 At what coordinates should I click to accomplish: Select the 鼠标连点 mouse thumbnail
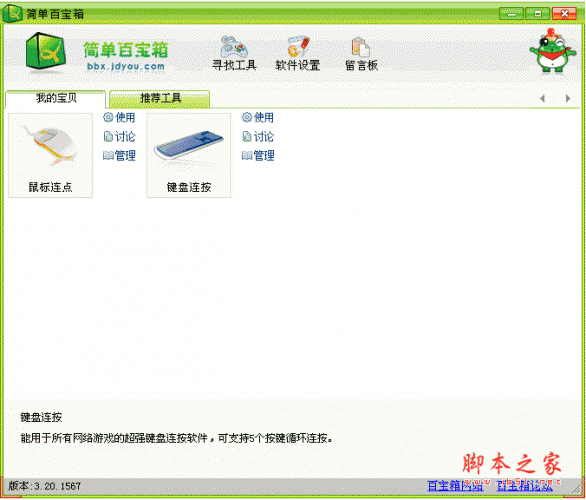(50, 155)
